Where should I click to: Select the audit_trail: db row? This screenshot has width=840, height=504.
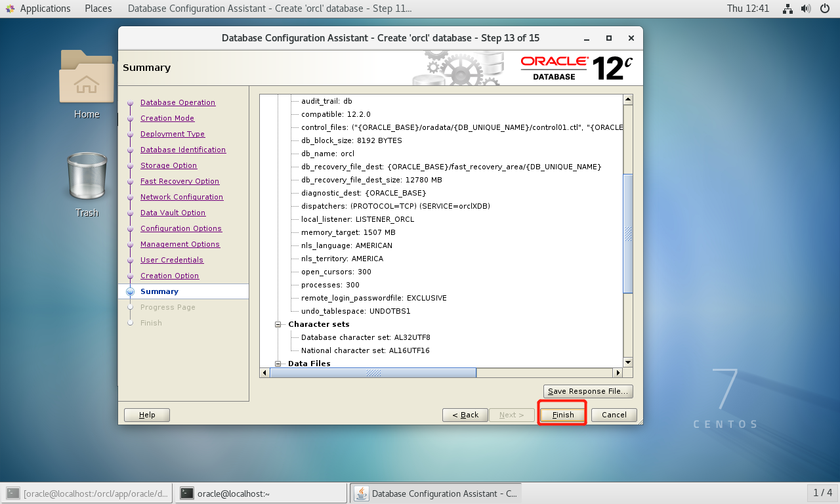click(327, 101)
